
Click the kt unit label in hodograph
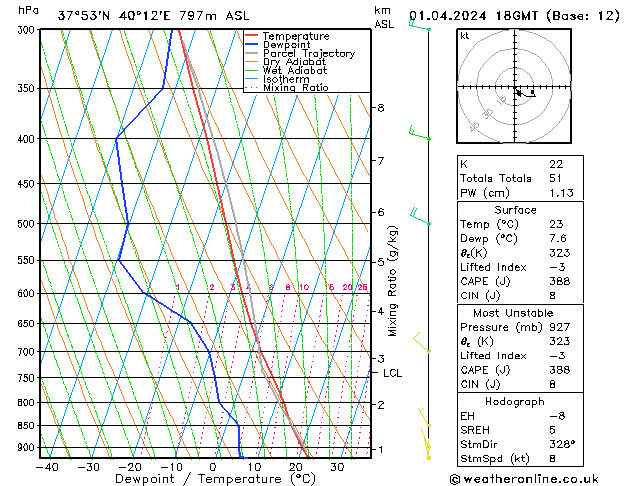pos(465,36)
